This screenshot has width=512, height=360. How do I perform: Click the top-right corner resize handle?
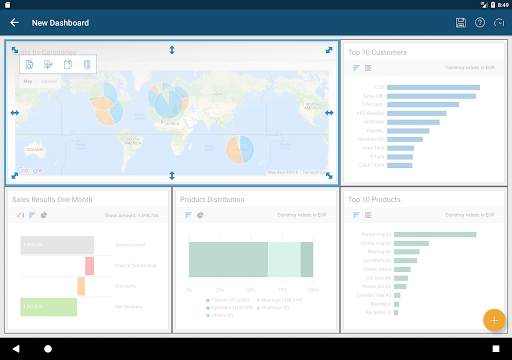tap(329, 50)
